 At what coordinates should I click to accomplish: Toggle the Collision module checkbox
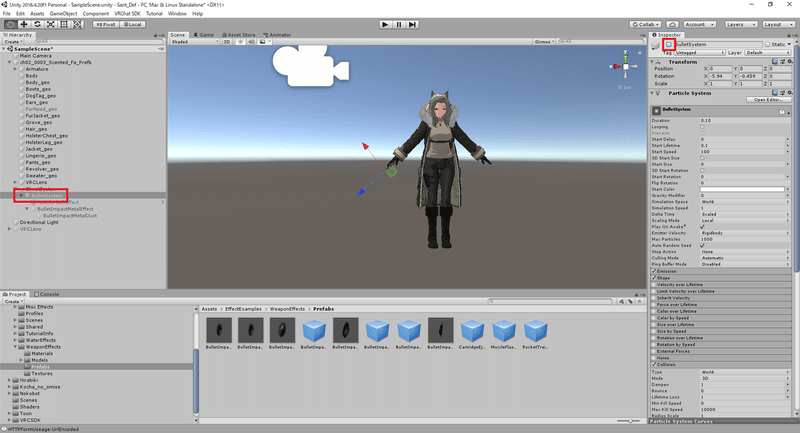[654, 365]
